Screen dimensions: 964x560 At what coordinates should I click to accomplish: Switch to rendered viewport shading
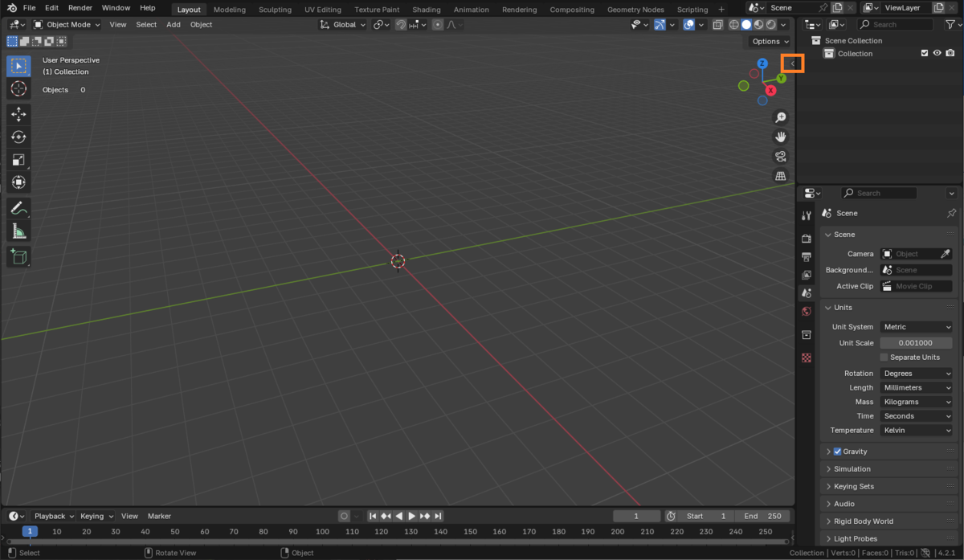[x=771, y=25]
